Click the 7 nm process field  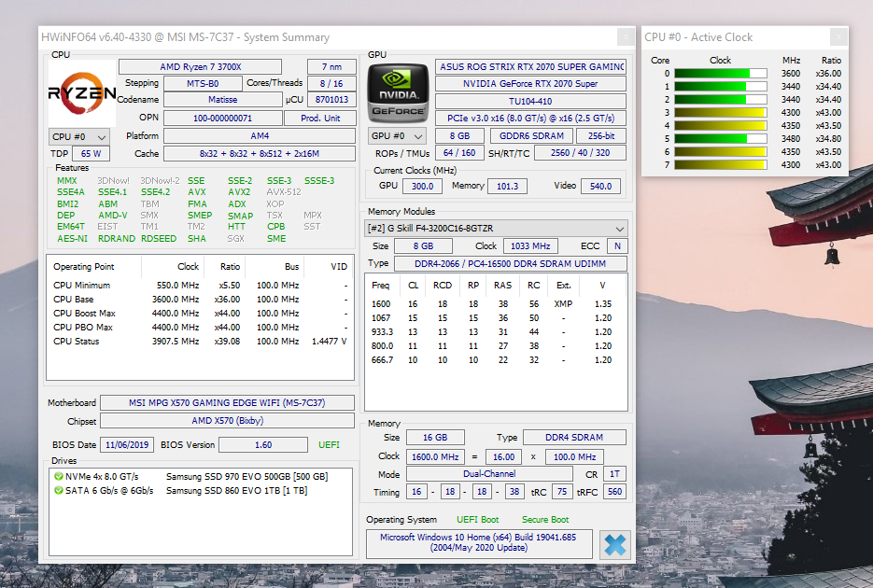coord(331,67)
